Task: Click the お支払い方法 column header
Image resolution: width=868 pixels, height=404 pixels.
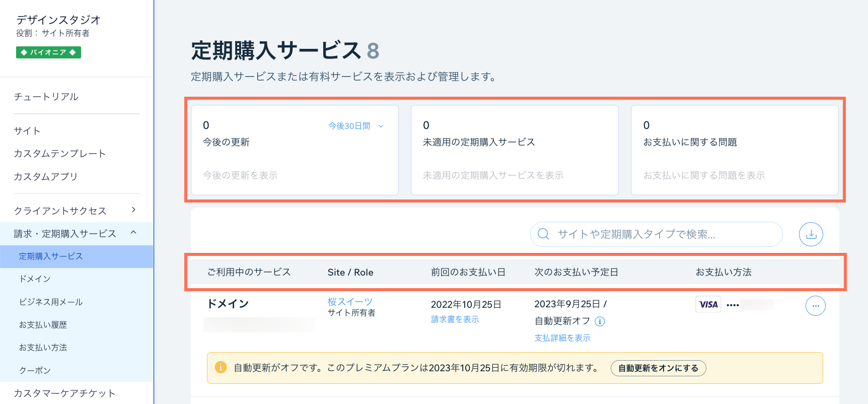Action: (724, 273)
